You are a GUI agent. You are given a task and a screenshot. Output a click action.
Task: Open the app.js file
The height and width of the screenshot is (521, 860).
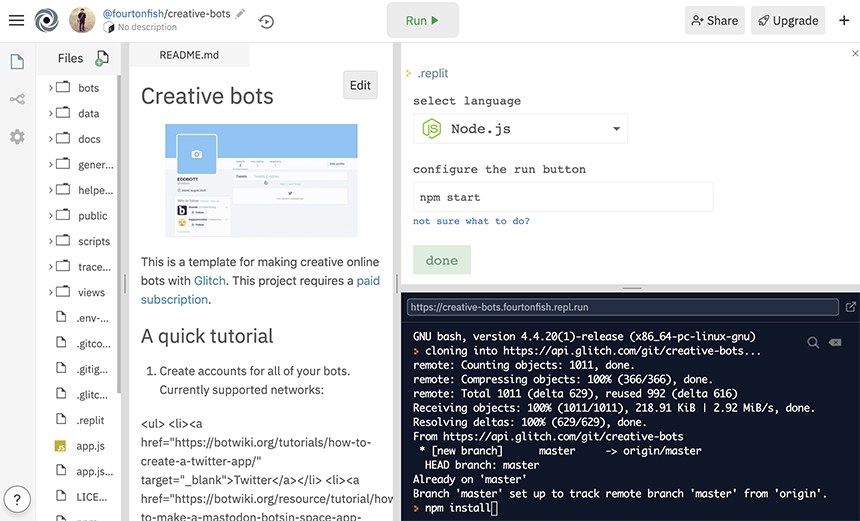[x=79, y=446]
